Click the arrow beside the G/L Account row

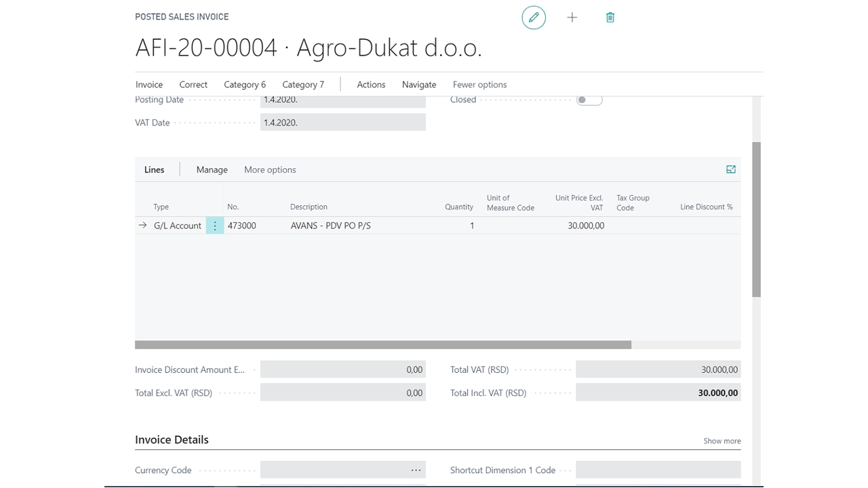[x=142, y=226]
